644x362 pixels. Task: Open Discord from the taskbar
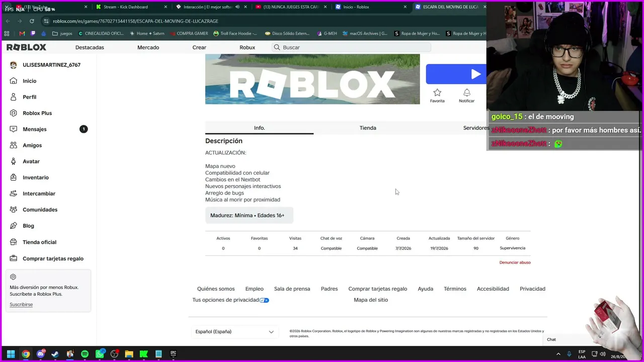[40, 354]
